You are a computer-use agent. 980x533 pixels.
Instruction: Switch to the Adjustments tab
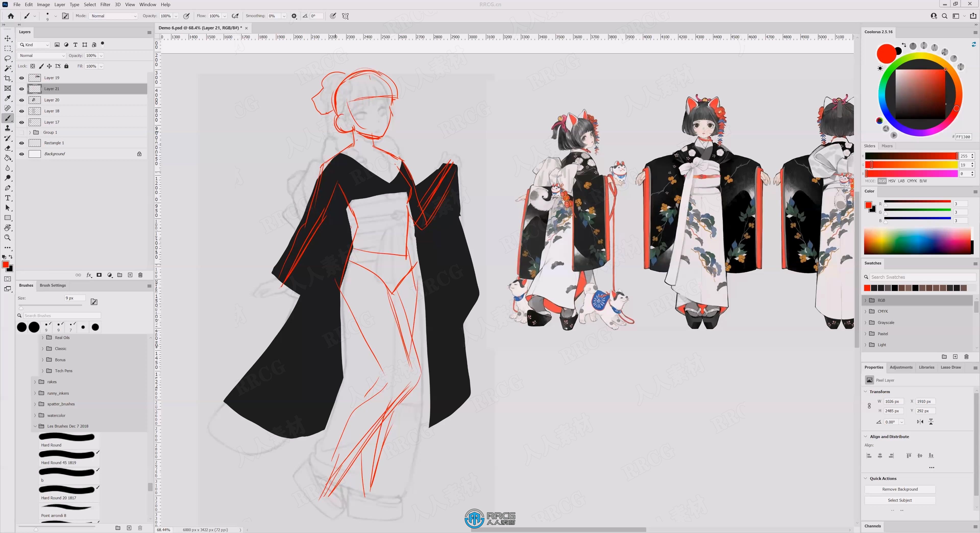(901, 368)
